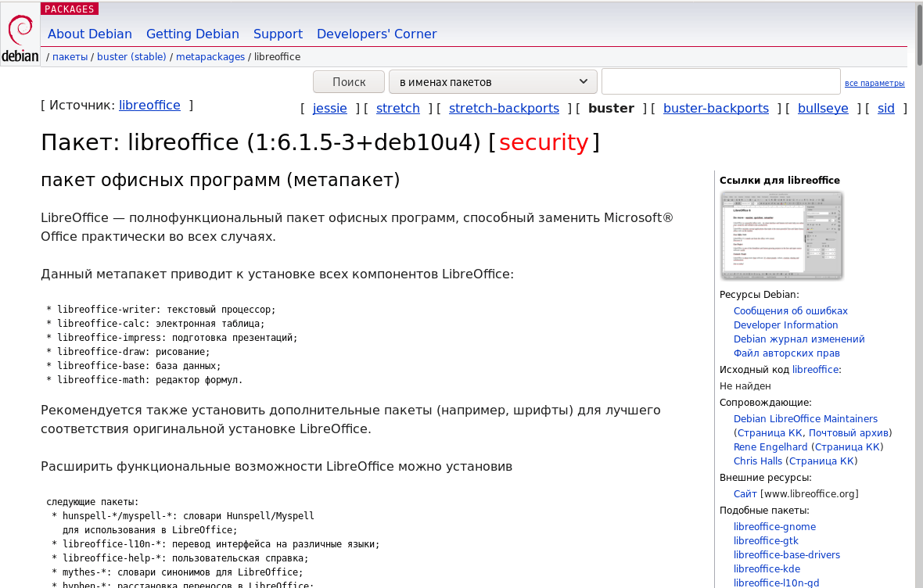Open the Support menu link

pyautogui.click(x=278, y=34)
